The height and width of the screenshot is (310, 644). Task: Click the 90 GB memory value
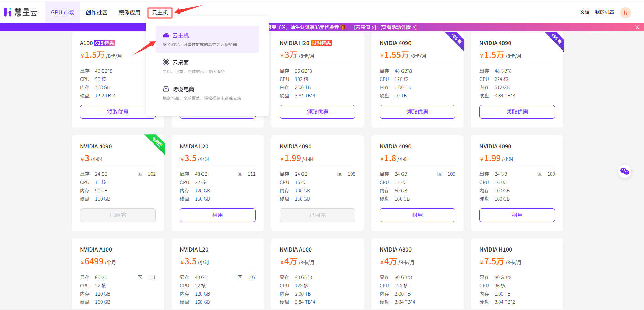coord(101,191)
